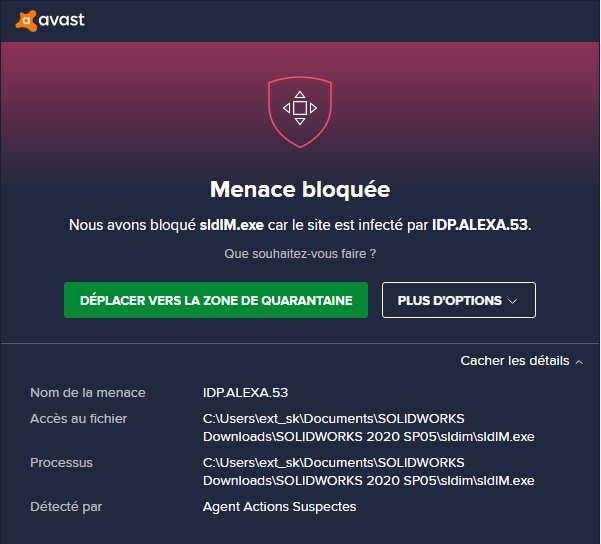
Task: Click the Nom de la menace label
Action: click(88, 393)
